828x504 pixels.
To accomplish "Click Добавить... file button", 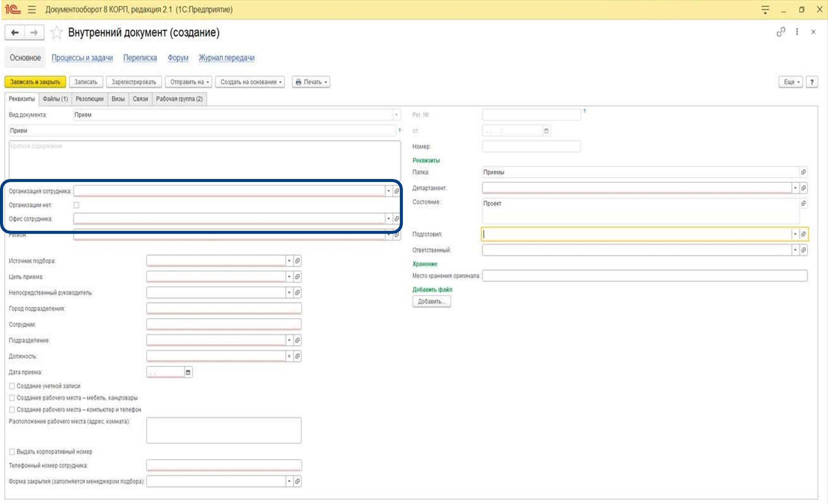I will pos(431,301).
